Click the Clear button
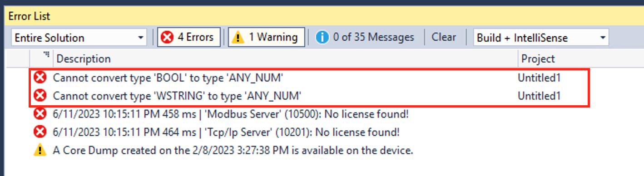 [444, 37]
